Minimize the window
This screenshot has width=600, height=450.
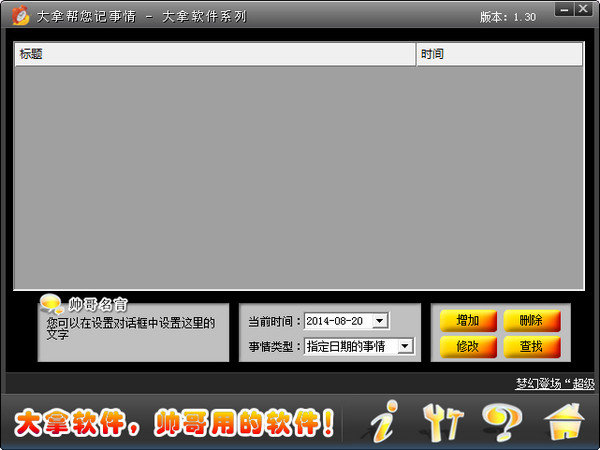point(564,9)
